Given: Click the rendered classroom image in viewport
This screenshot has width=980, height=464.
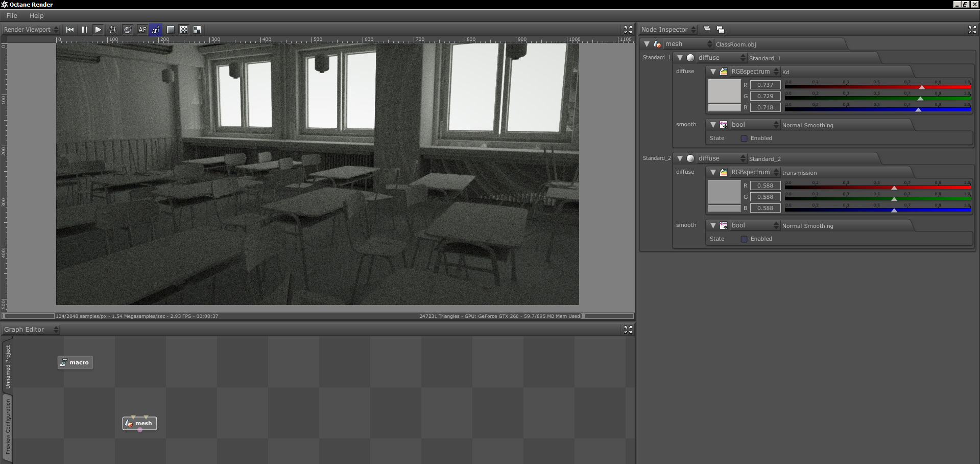Looking at the screenshot, I should (318, 174).
